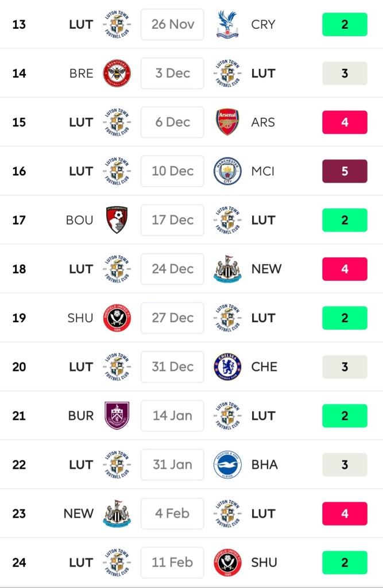Screen dimensions: 383x588
Task: Select the Burnley crest in gameweek 21
Action: [117, 415]
